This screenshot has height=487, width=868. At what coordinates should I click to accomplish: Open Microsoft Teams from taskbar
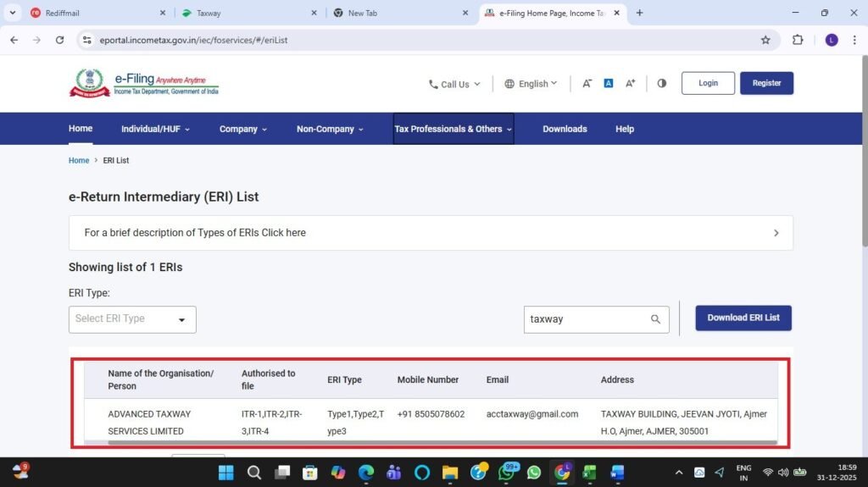393,473
